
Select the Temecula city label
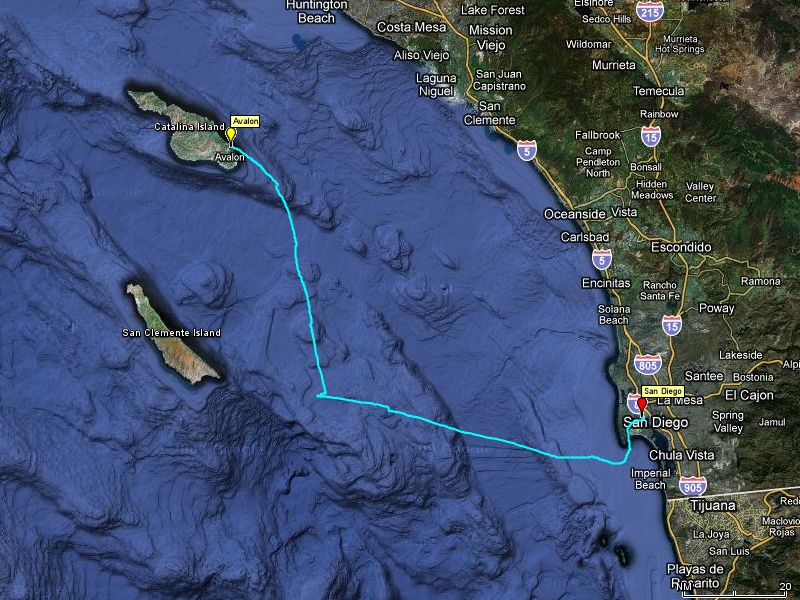pyautogui.click(x=659, y=91)
